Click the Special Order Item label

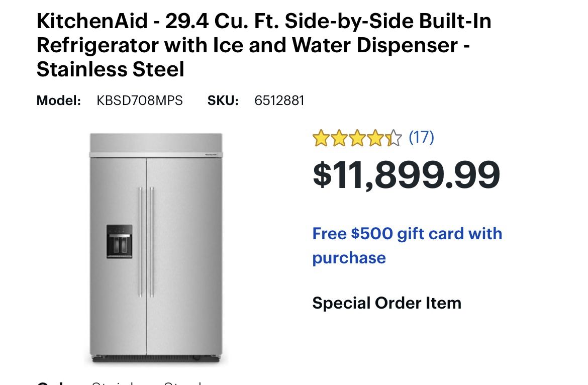386,303
